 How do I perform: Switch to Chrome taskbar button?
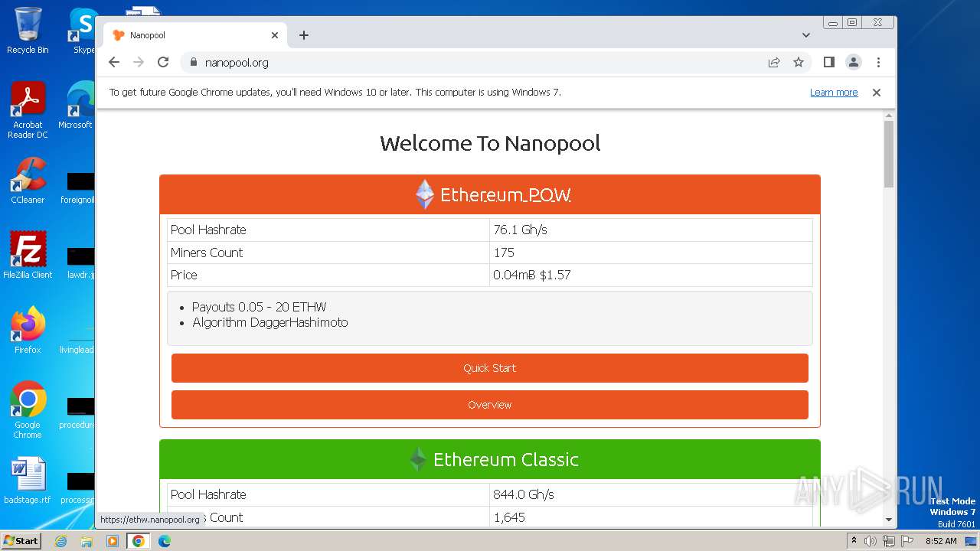pyautogui.click(x=139, y=541)
